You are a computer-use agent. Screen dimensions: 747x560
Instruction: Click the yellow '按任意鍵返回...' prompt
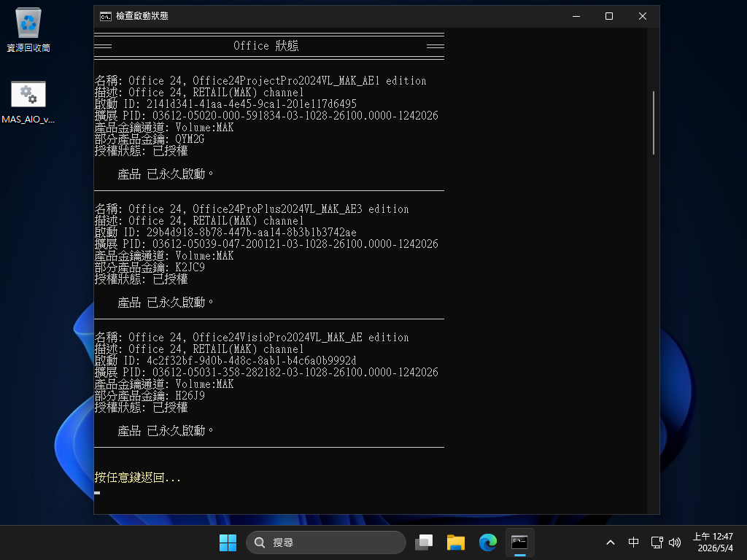[x=138, y=477]
